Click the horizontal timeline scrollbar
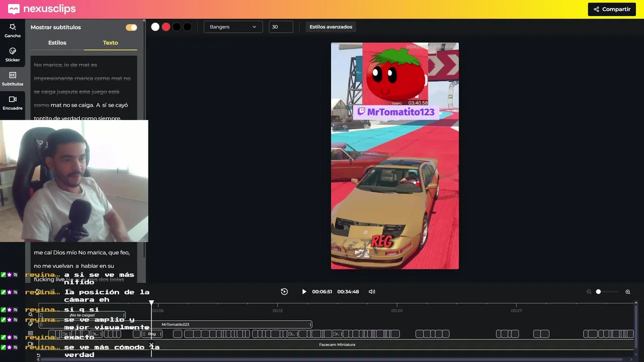 pyautogui.click(x=332, y=359)
